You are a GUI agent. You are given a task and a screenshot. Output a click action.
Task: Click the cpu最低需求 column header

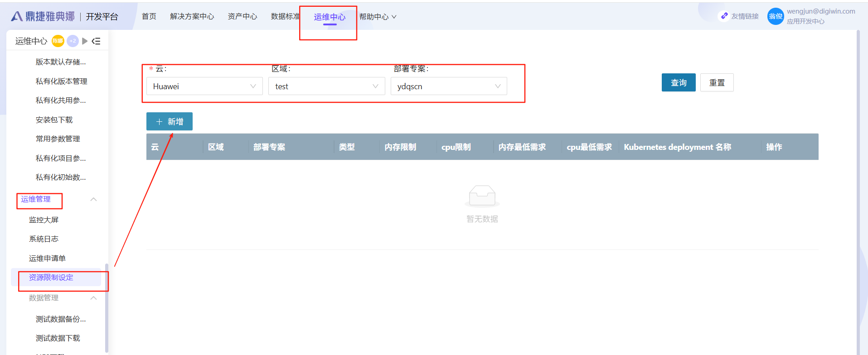pyautogui.click(x=589, y=147)
